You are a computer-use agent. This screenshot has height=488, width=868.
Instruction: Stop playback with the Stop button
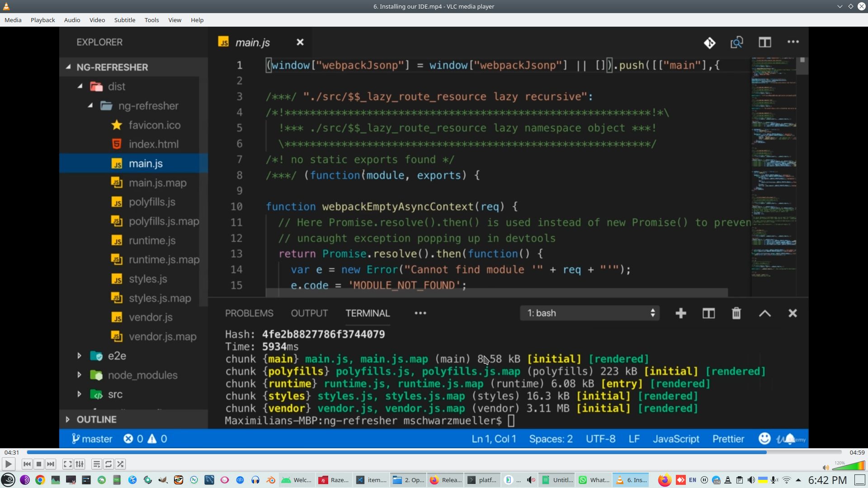pos(39,464)
